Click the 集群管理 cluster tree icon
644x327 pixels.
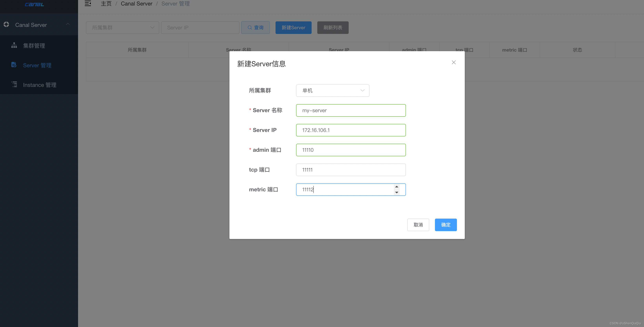(14, 45)
